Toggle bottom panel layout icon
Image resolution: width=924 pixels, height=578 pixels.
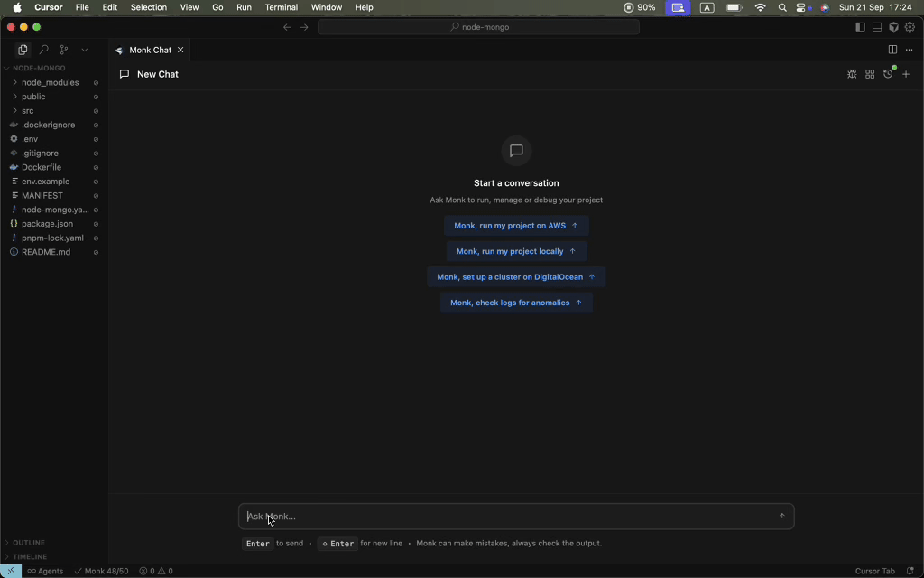(x=877, y=27)
